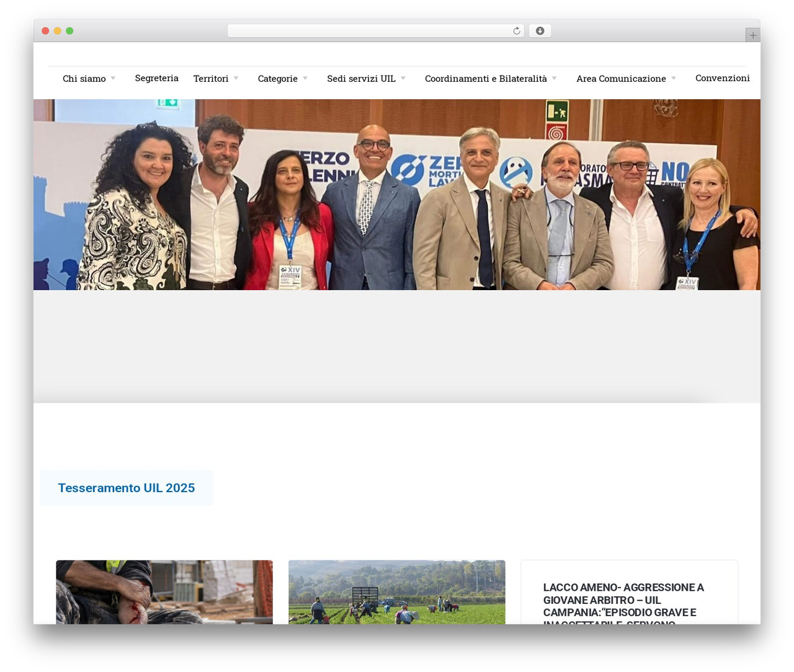Viewport: 794px width, 672px height.
Task: Open the Territori menu
Action: click(x=211, y=79)
